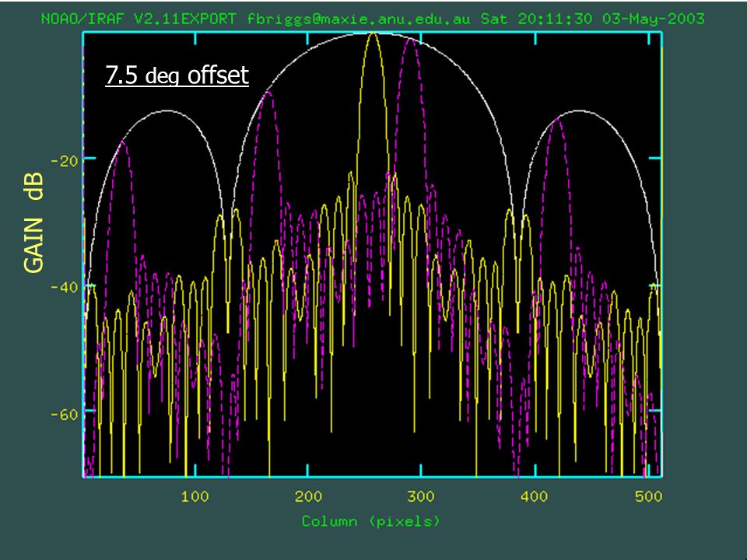Image resolution: width=747 pixels, height=560 pixels.
Task: Click the 200 x-axis tick label
Action: coord(308,497)
